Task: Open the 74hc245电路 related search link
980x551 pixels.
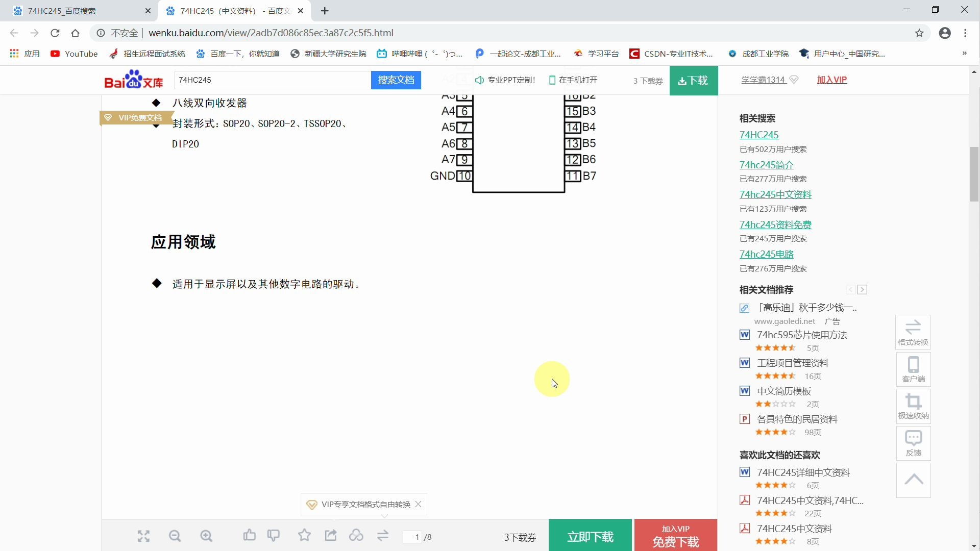Action: tap(767, 254)
